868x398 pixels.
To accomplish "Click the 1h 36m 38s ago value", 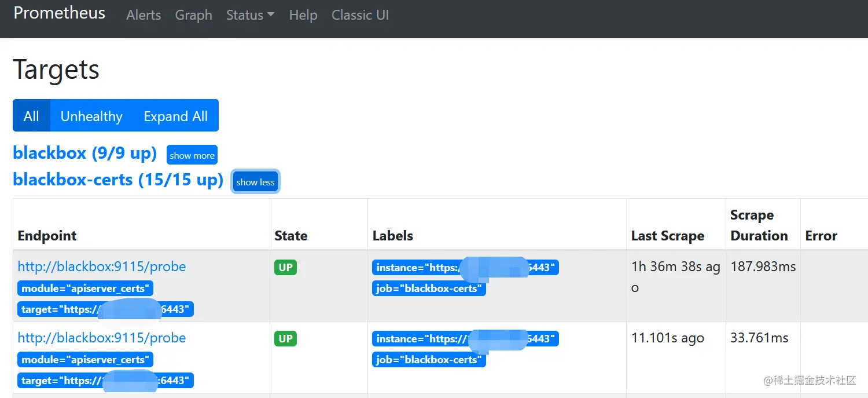I will (x=676, y=277).
